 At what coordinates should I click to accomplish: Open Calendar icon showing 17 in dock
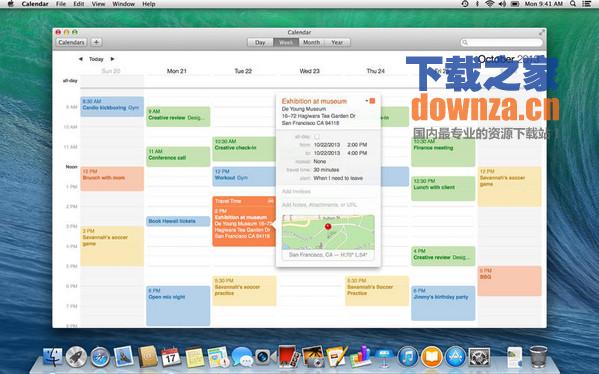tap(171, 357)
